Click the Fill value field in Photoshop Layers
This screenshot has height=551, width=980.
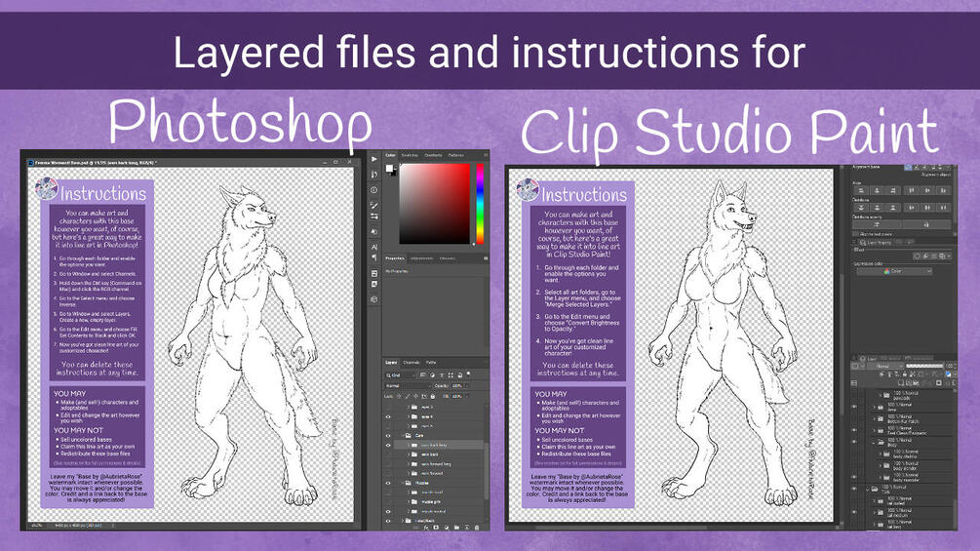click(x=457, y=396)
